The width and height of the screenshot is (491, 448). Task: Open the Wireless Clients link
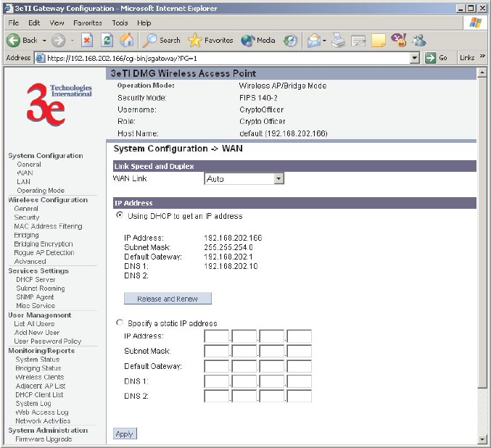[x=39, y=377]
